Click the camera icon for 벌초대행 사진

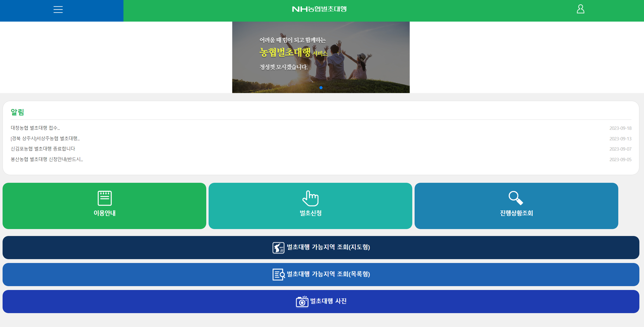[302, 302]
